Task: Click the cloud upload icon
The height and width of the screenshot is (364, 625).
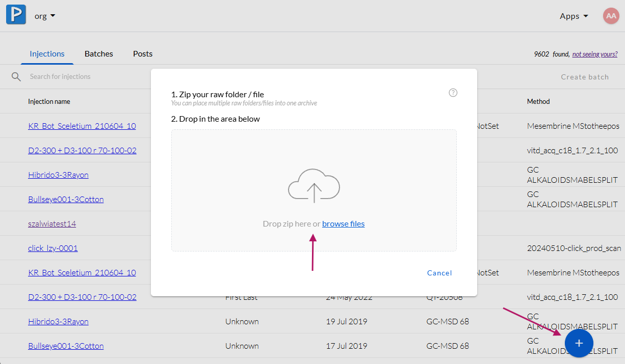Action: point(314,186)
